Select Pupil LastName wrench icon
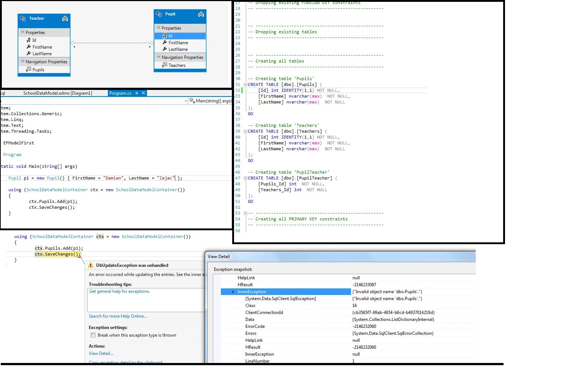This screenshot has height=386, width=588. click(x=165, y=49)
